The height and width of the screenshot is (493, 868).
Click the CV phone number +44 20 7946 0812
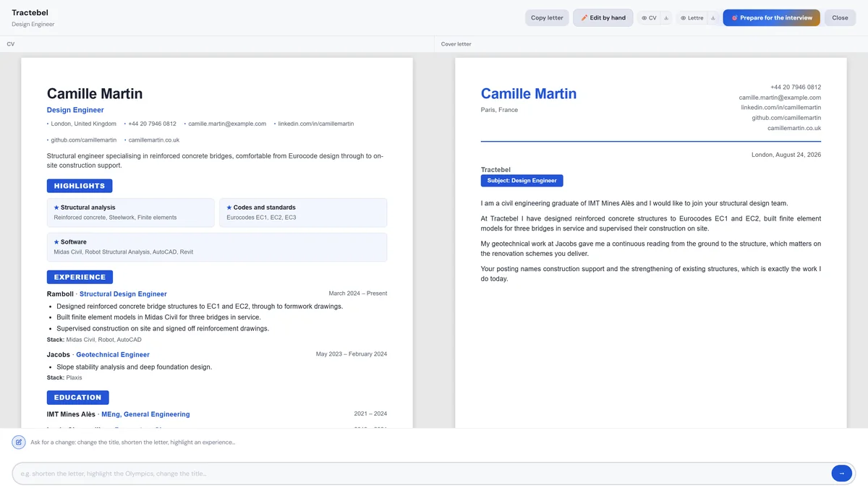152,124
